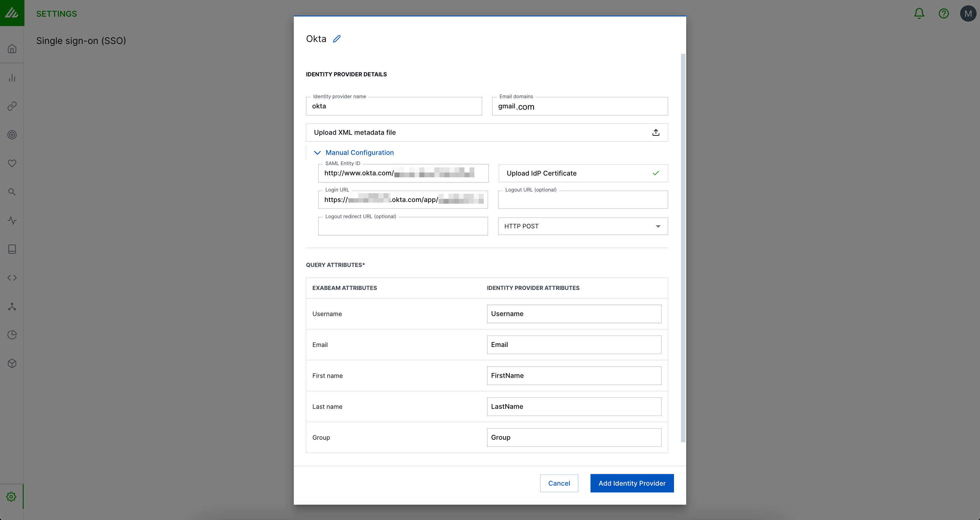This screenshot has width=980, height=520.
Task: Click the Username row label in table
Action: point(327,313)
